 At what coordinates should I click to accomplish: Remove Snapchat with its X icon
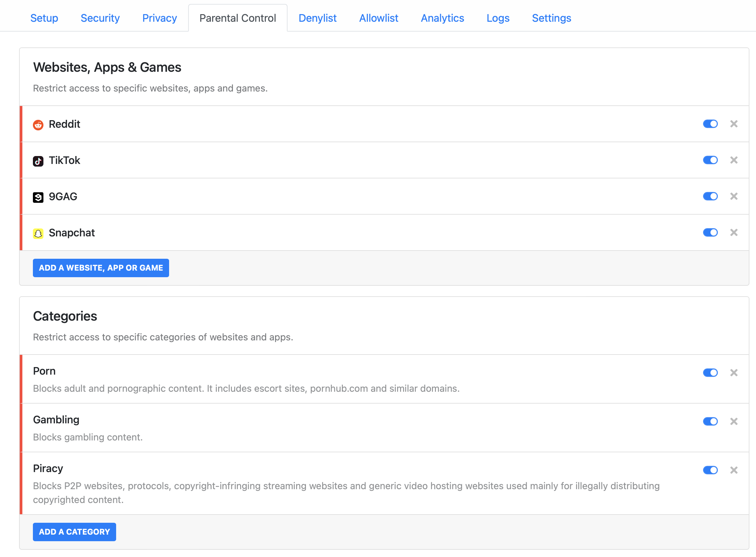tap(734, 232)
